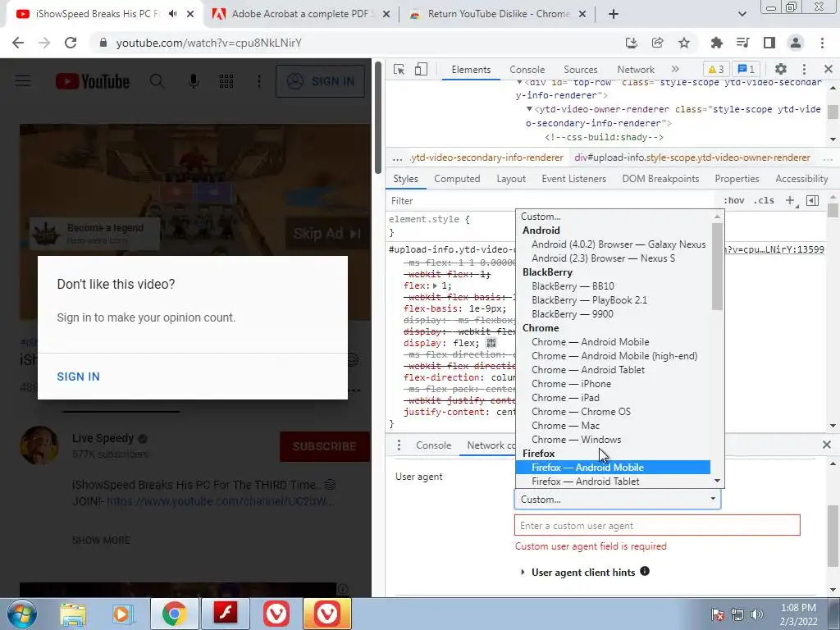
Task: Open the Accessibility tab
Action: click(801, 179)
